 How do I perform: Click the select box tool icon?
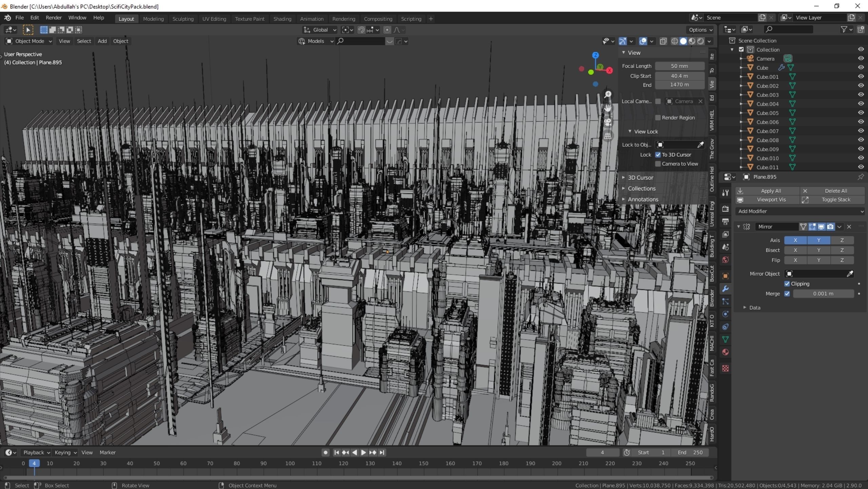click(x=28, y=30)
